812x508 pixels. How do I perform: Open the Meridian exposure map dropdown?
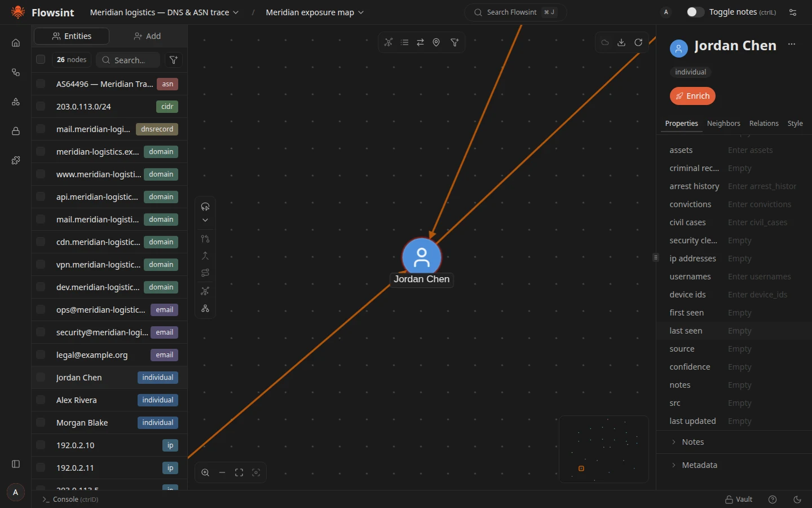(x=315, y=12)
